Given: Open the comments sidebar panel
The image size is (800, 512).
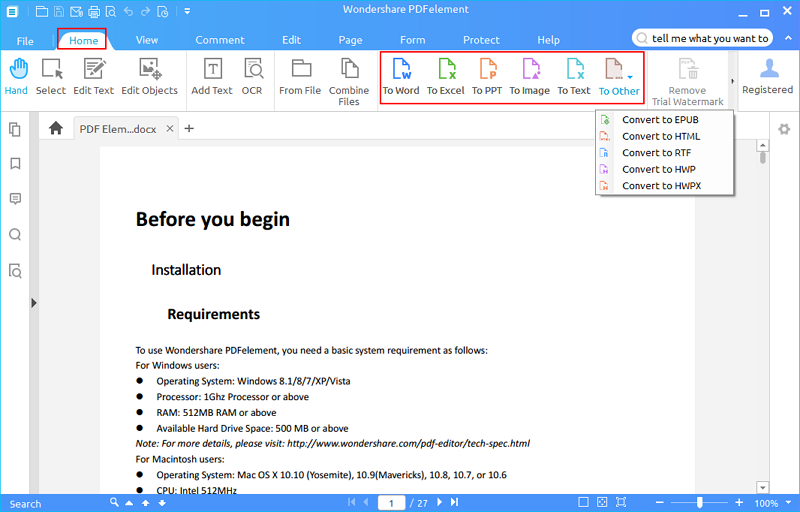Looking at the screenshot, I should pyautogui.click(x=15, y=199).
